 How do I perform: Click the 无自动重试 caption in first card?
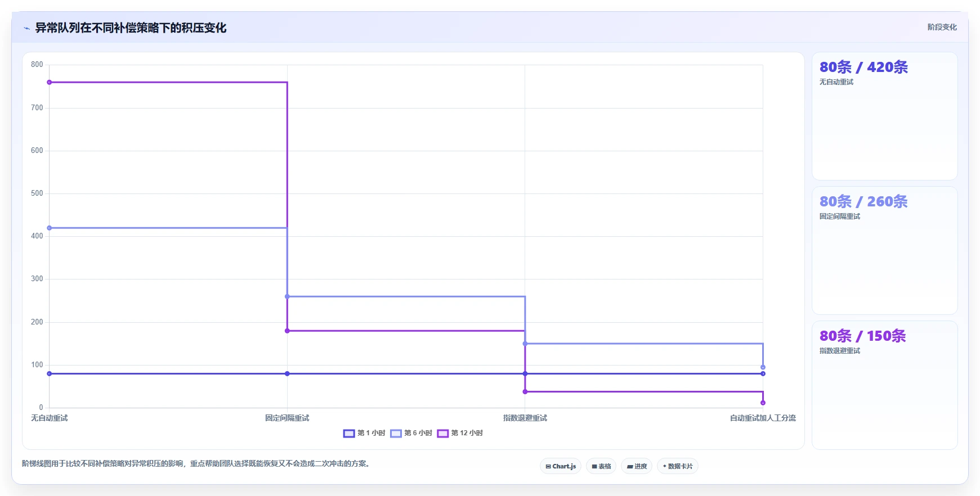[x=836, y=82]
